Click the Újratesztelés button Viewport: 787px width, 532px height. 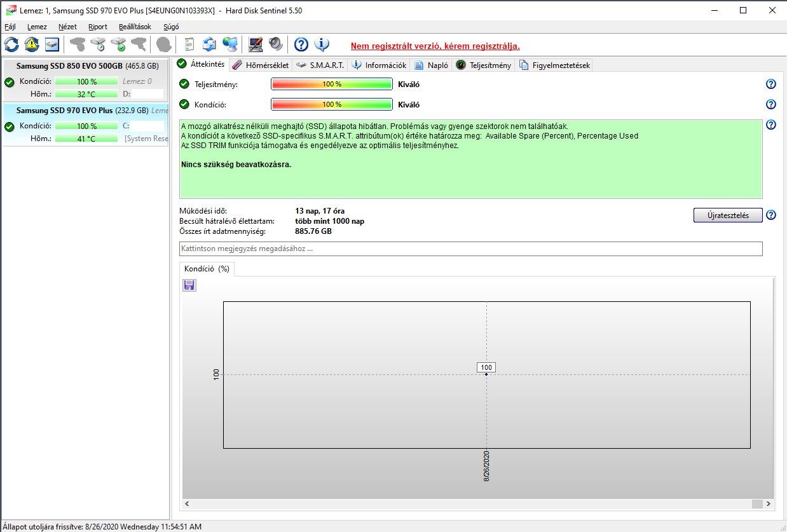tap(727, 215)
